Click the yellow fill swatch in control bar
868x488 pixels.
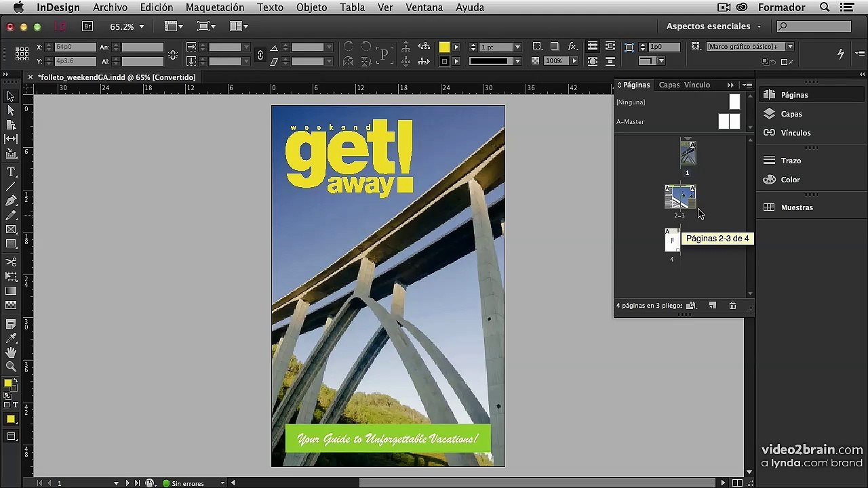444,47
